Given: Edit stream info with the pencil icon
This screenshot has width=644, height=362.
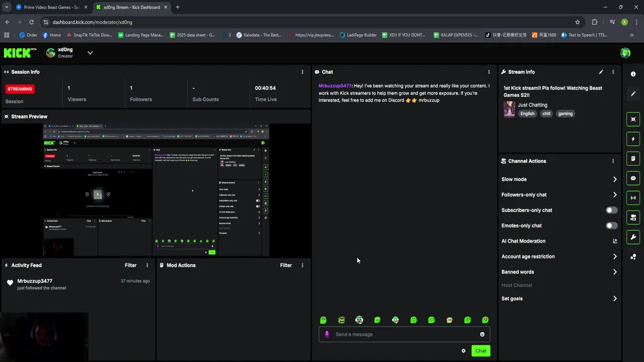Looking at the screenshot, I should (601, 72).
